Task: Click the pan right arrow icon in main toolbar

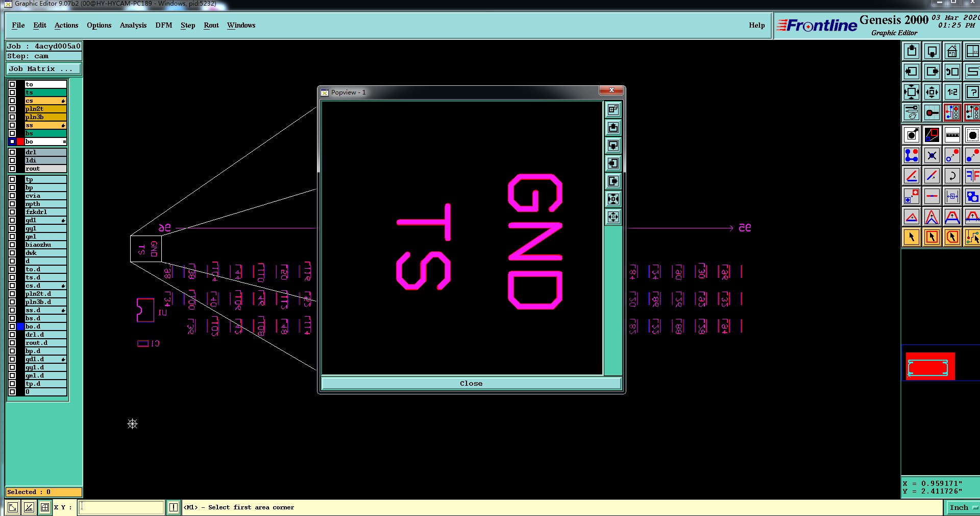Action: (932, 72)
